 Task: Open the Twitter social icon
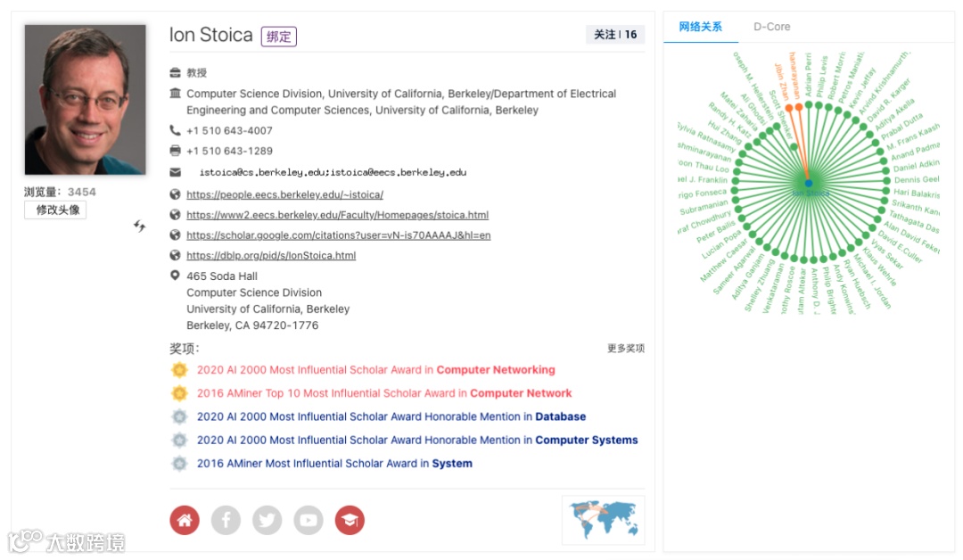coord(267,520)
